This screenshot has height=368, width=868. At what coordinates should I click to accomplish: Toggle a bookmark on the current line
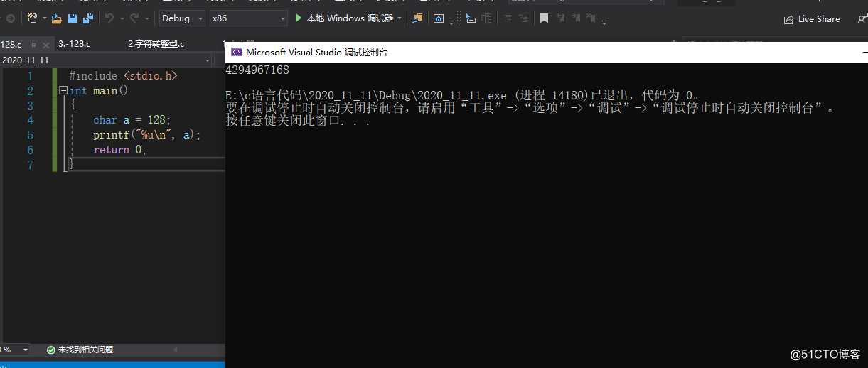click(544, 18)
